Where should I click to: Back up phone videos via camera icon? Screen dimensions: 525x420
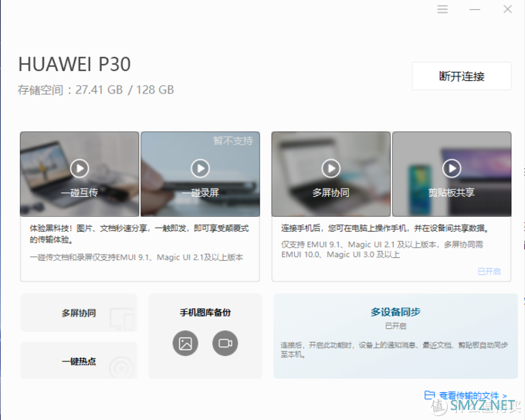tap(225, 344)
